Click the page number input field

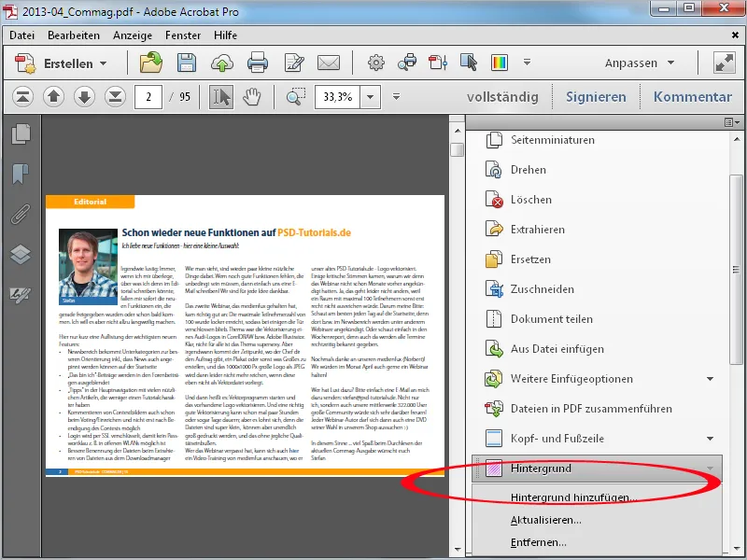click(148, 97)
